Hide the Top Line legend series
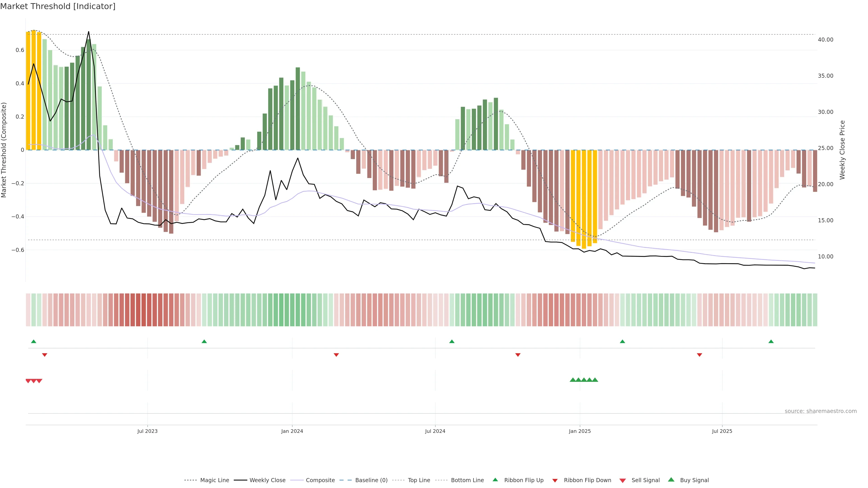 pos(419,480)
